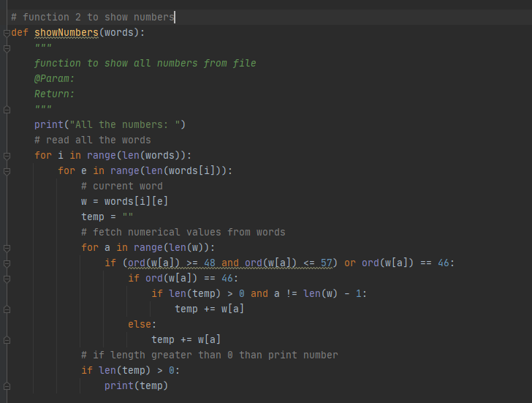Viewport: 532px width, 403px height.
Task: Collapse the 'for e in range(len(words[i]))' loop
Action: tap(7, 171)
